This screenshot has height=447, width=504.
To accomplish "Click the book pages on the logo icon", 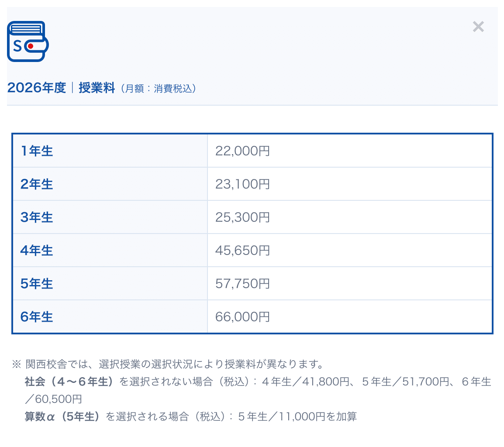I will [x=26, y=28].
